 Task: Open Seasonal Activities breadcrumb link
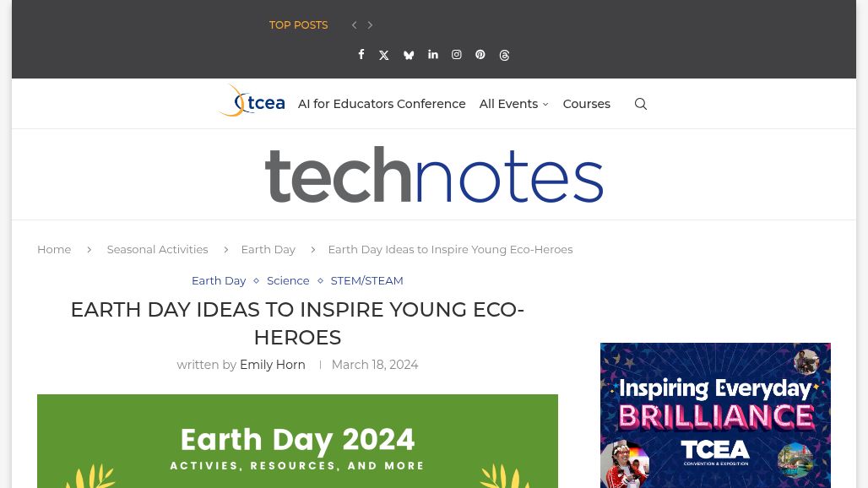(157, 249)
